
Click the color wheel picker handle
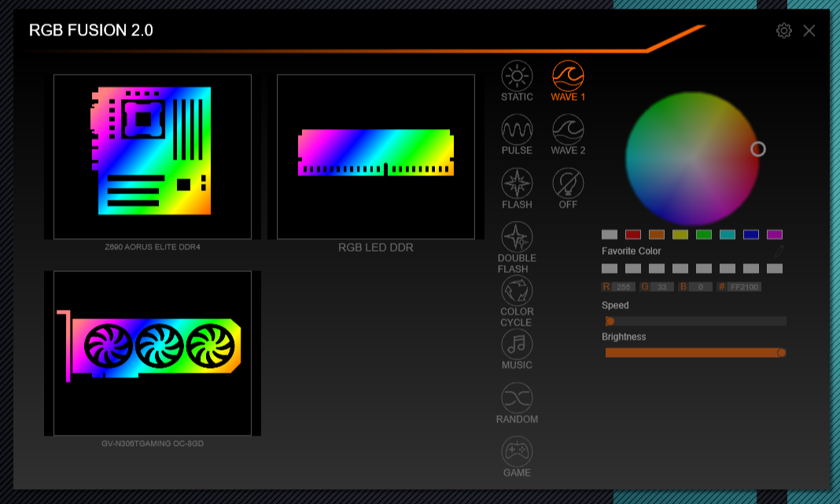point(757,149)
